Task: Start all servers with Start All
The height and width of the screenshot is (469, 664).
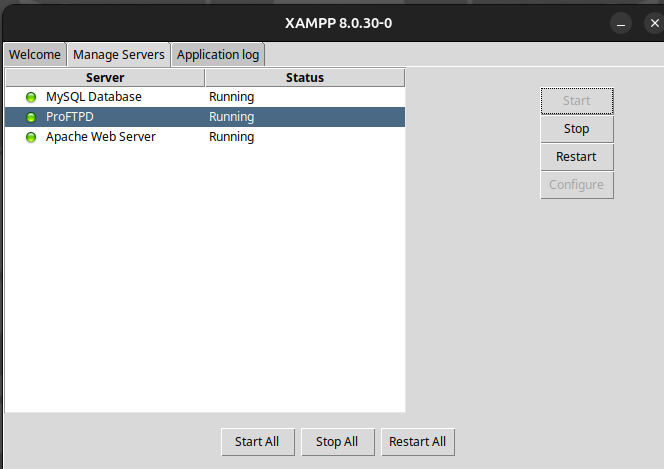Action: [x=257, y=442]
